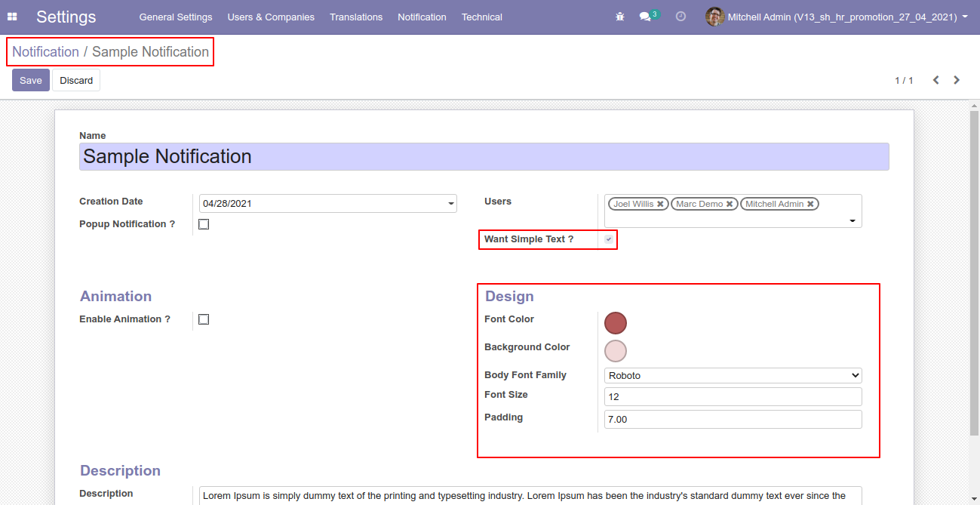980x505 pixels.
Task: Open the conversations chat icon
Action: [645, 17]
